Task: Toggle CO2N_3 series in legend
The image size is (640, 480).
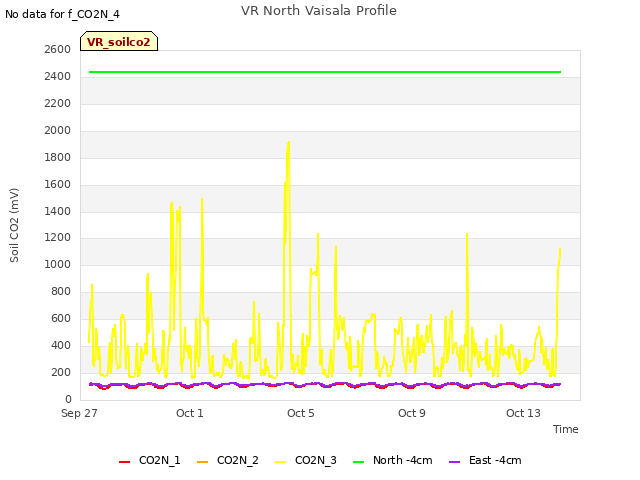Action: (306, 460)
